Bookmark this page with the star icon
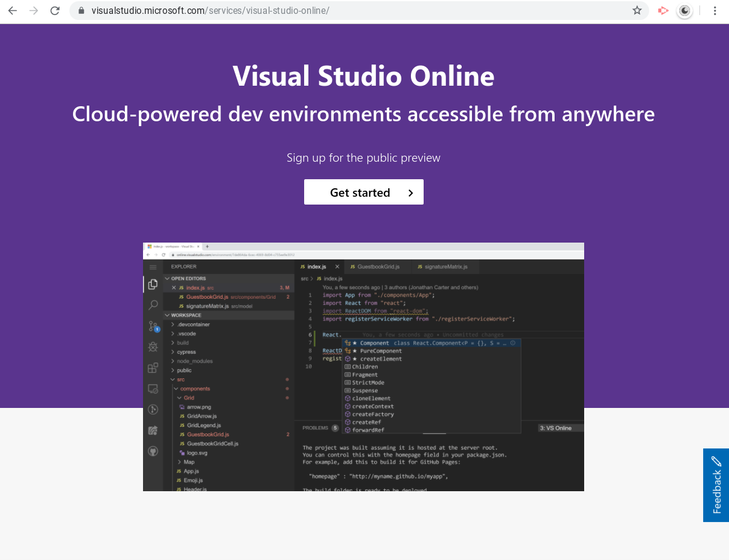Screen dimensions: 729x560 (x=637, y=10)
